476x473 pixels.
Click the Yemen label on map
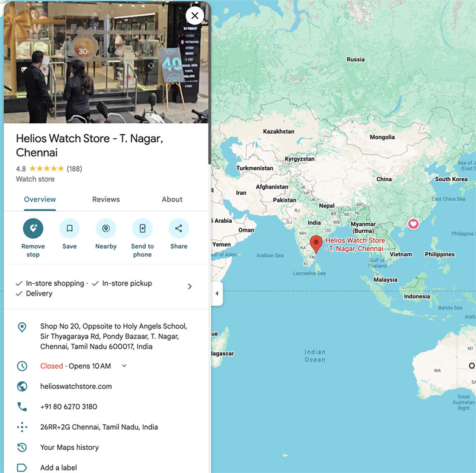click(x=222, y=244)
